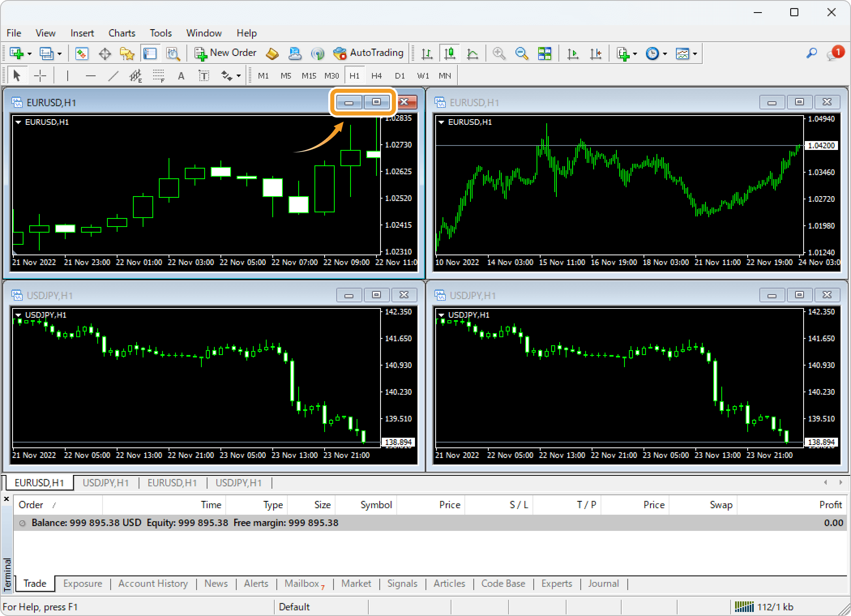Tile chart windows icon

pos(545,53)
